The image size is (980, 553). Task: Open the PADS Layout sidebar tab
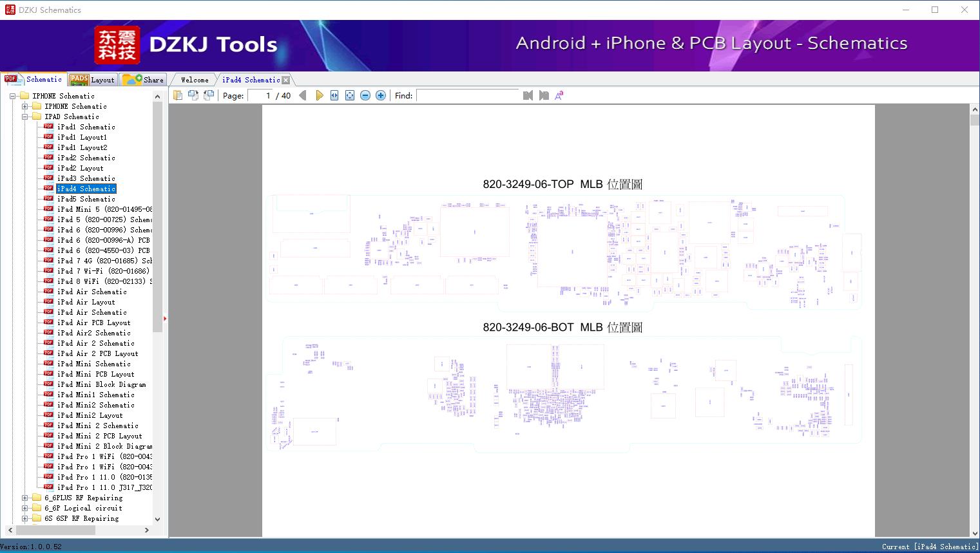pyautogui.click(x=92, y=80)
